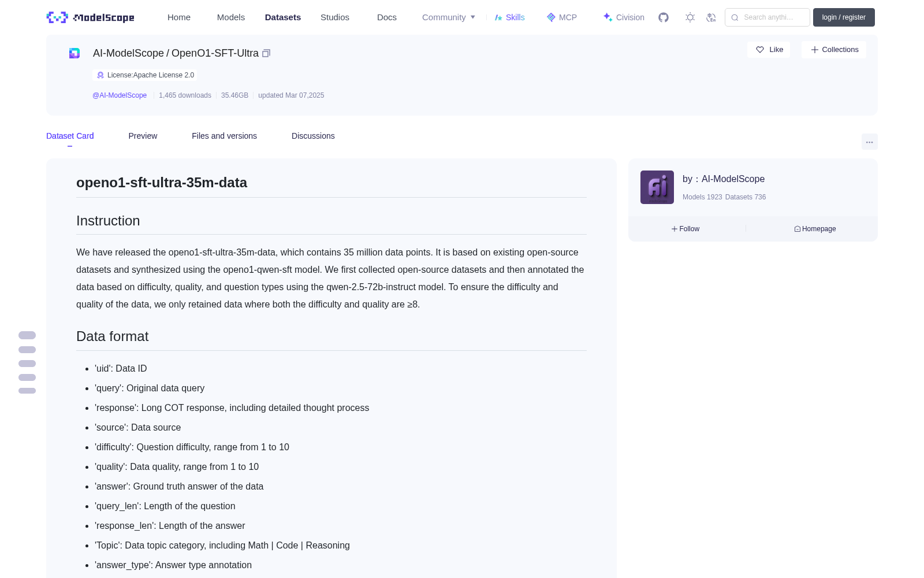Image resolution: width=924 pixels, height=578 pixels.
Task: Click '1,465 downloads' text
Action: click(x=185, y=95)
